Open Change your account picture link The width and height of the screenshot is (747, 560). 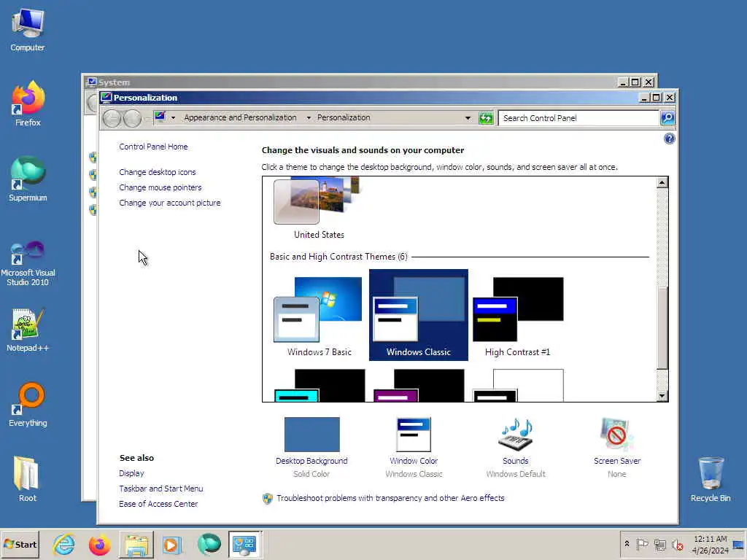pyautogui.click(x=169, y=203)
